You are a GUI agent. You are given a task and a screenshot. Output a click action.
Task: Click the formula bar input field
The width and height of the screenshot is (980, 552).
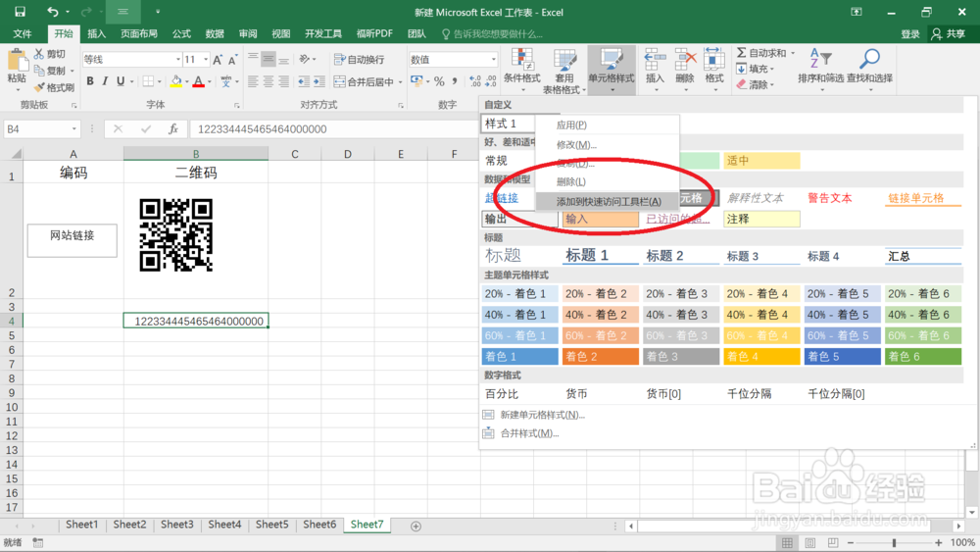point(334,128)
